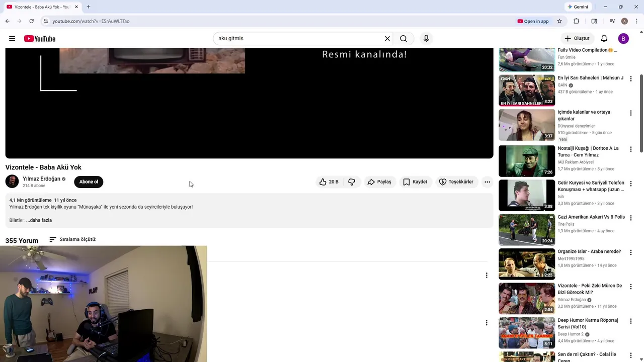The height and width of the screenshot is (362, 644).
Task: Dislike the video with thumbs-down
Action: pos(352,182)
